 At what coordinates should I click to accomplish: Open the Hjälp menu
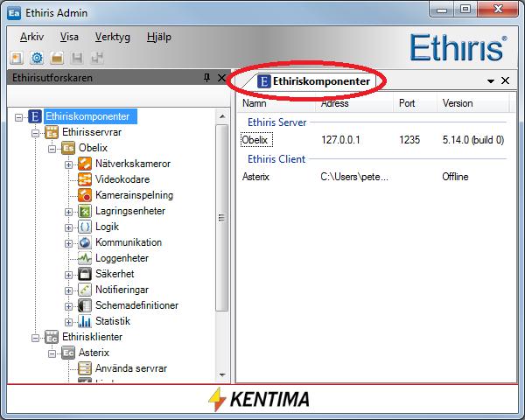point(159,37)
